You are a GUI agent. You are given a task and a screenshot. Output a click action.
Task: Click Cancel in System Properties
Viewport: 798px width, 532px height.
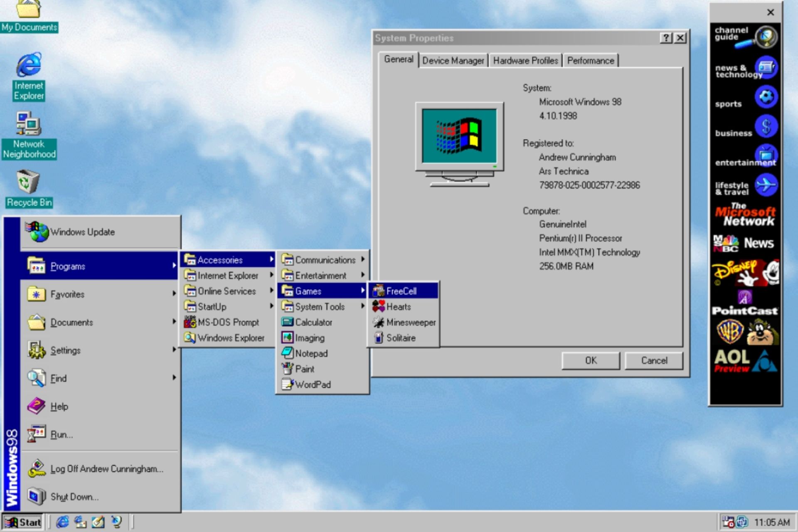(654, 361)
